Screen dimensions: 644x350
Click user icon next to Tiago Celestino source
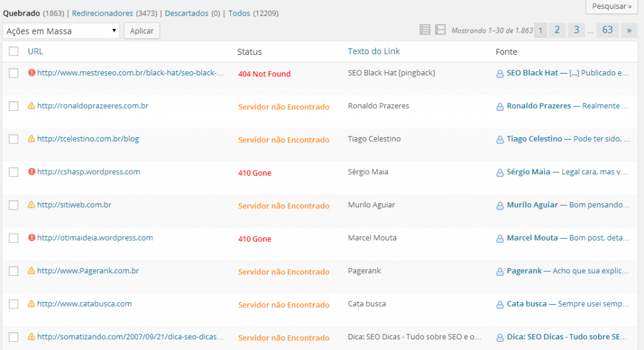click(500, 139)
